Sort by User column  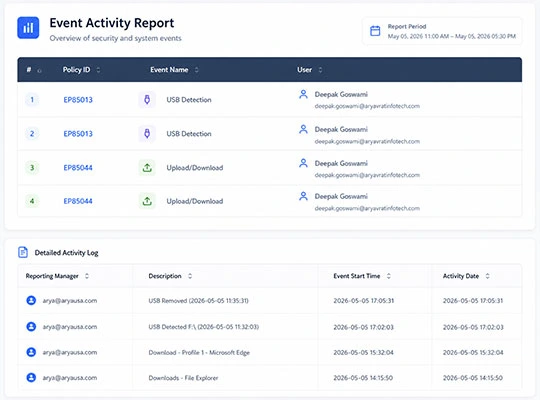320,70
